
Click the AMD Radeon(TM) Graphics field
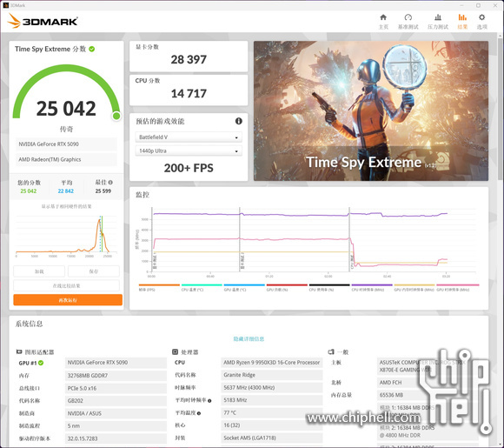tap(66, 160)
